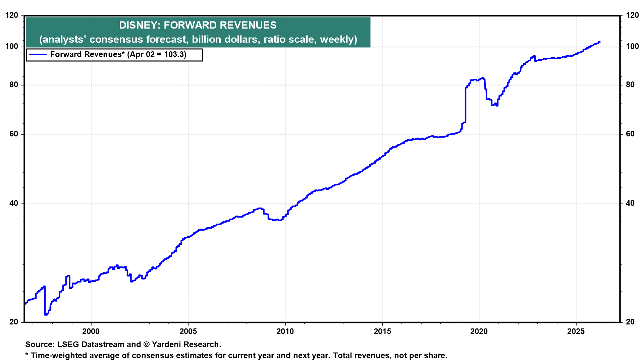644x362 pixels.
Task: Click the last data point of the blue line
Action: [x=599, y=42]
